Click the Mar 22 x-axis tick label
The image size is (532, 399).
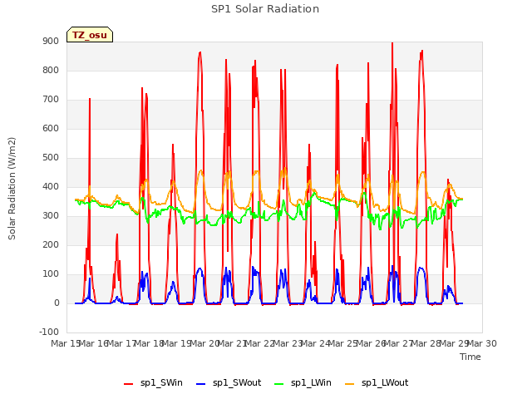coord(260,343)
